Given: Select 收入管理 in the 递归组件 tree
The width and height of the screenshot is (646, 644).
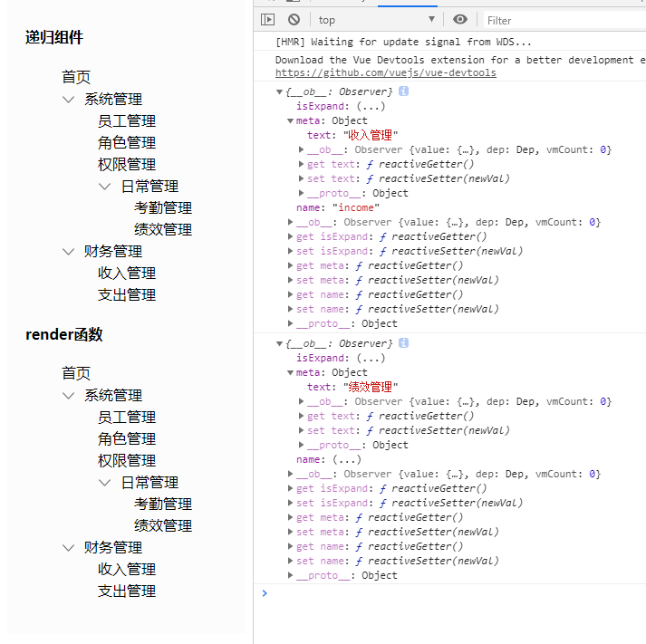Looking at the screenshot, I should coord(127,273).
